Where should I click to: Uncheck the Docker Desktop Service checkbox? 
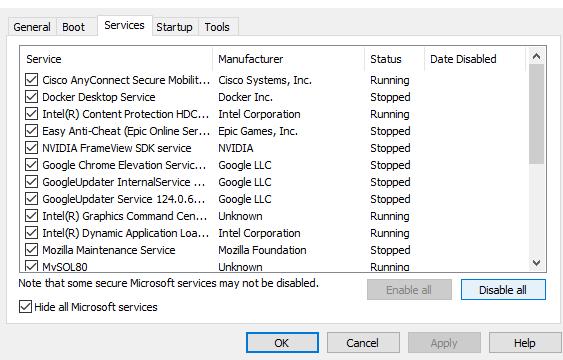[32, 97]
